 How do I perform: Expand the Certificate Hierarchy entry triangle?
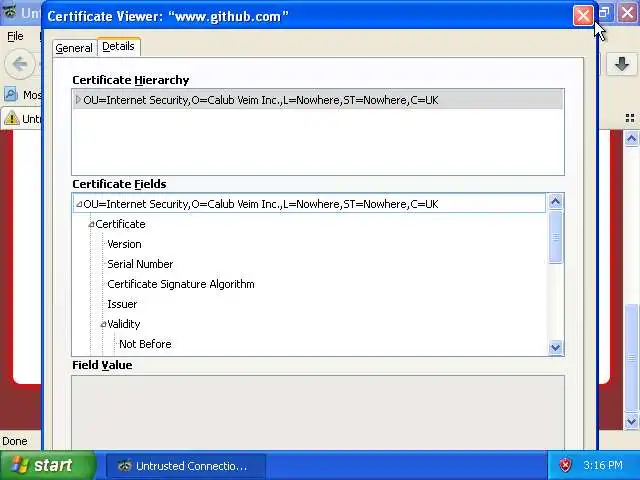pos(78,100)
